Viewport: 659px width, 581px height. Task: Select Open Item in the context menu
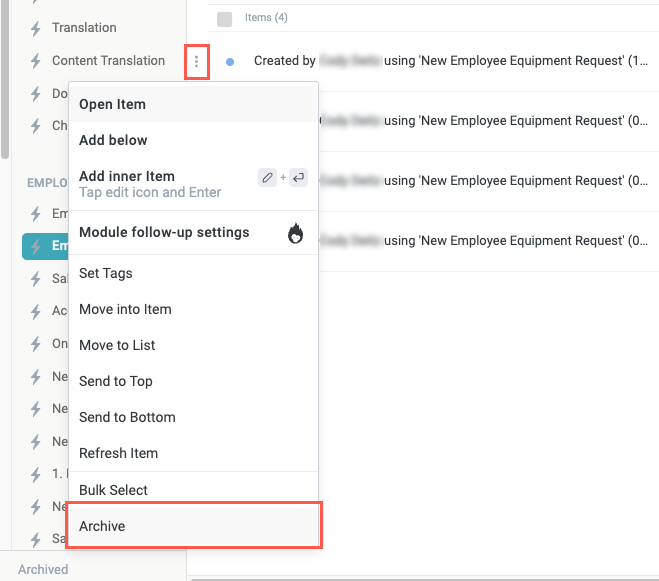pos(112,104)
